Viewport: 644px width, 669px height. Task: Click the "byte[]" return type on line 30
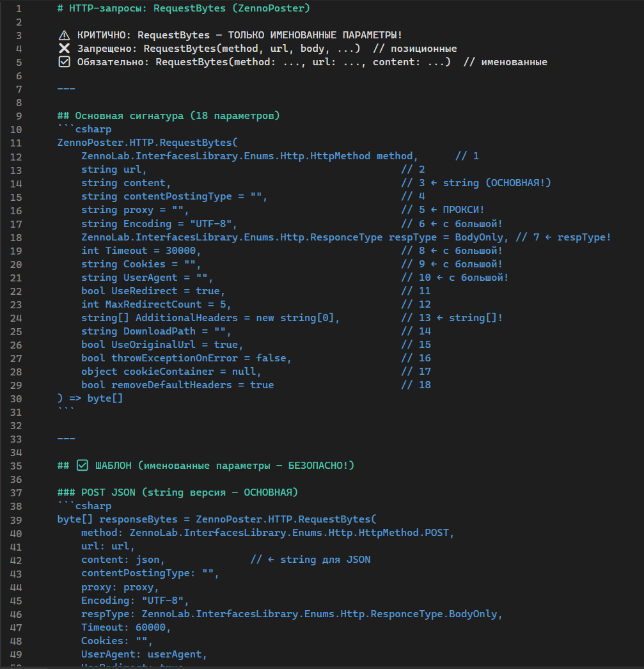106,398
